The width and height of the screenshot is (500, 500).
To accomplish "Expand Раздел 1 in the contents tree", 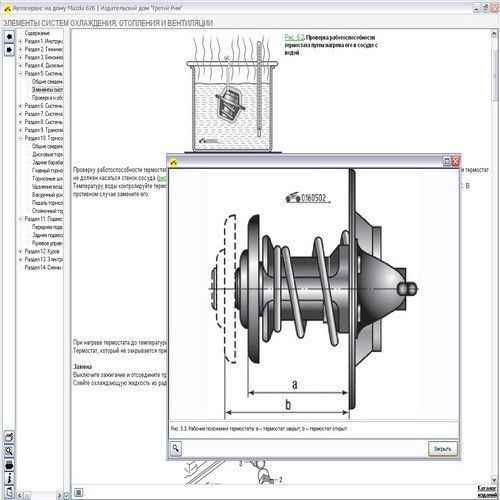I will coord(21,41).
